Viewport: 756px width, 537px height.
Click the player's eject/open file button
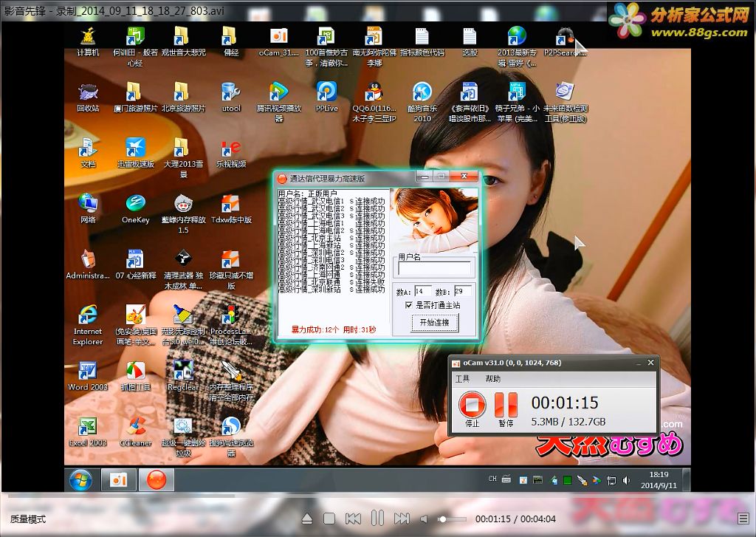pos(307,519)
